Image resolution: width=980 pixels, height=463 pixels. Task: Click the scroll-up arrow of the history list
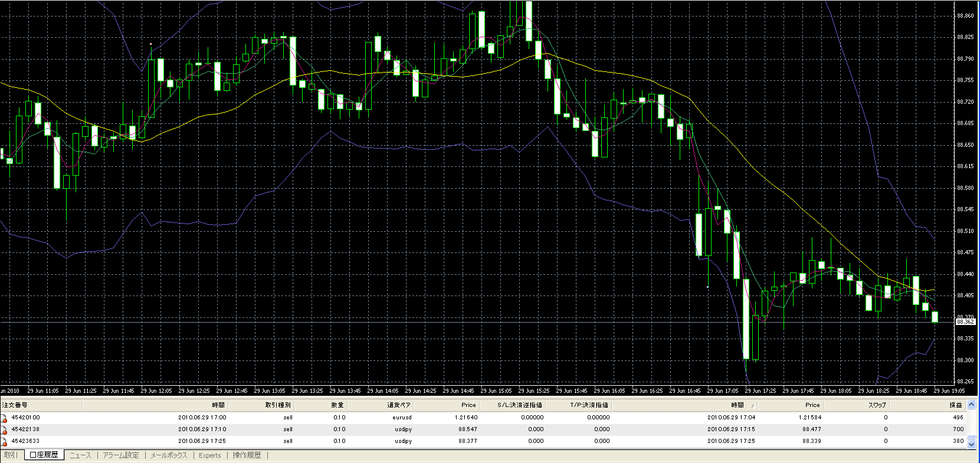pyautogui.click(x=972, y=405)
